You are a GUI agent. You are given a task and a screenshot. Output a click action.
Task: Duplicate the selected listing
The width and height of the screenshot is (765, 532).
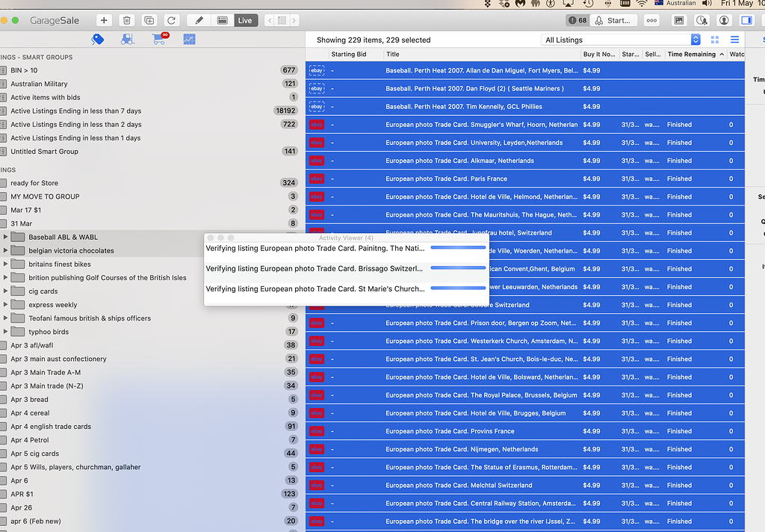coord(149,20)
